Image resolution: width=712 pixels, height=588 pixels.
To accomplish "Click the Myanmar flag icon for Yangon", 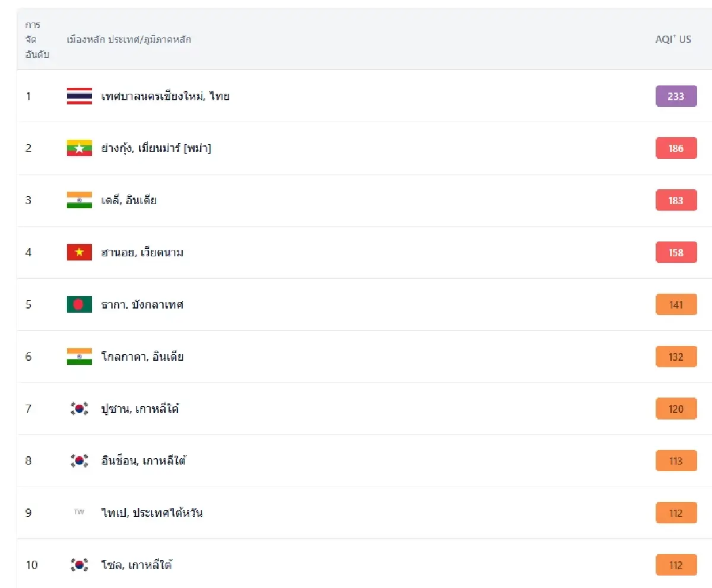I will [x=79, y=148].
